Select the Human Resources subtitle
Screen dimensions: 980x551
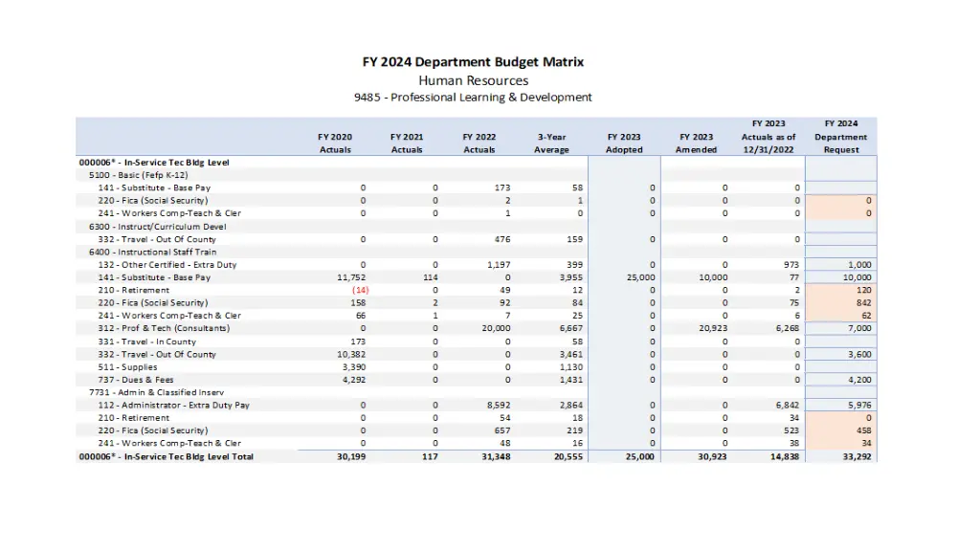click(x=473, y=80)
